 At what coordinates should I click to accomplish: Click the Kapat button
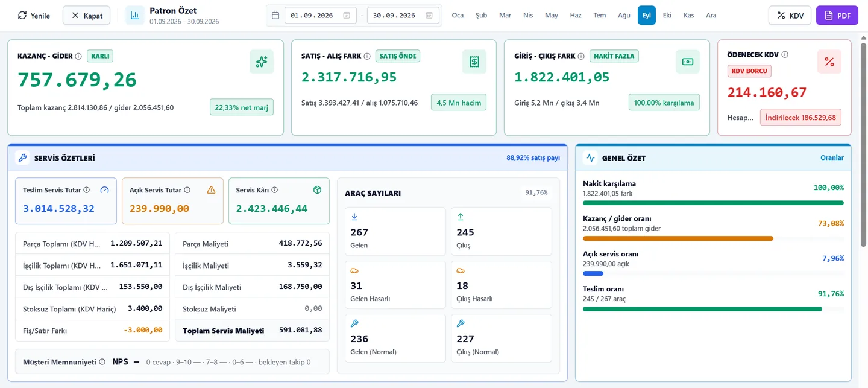(86, 16)
